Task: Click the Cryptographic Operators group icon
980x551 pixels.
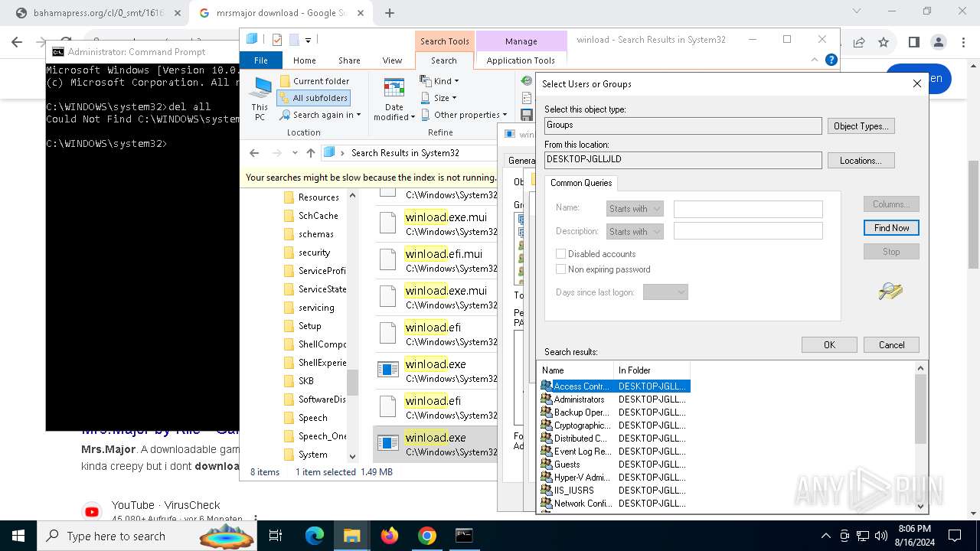Action: point(546,425)
